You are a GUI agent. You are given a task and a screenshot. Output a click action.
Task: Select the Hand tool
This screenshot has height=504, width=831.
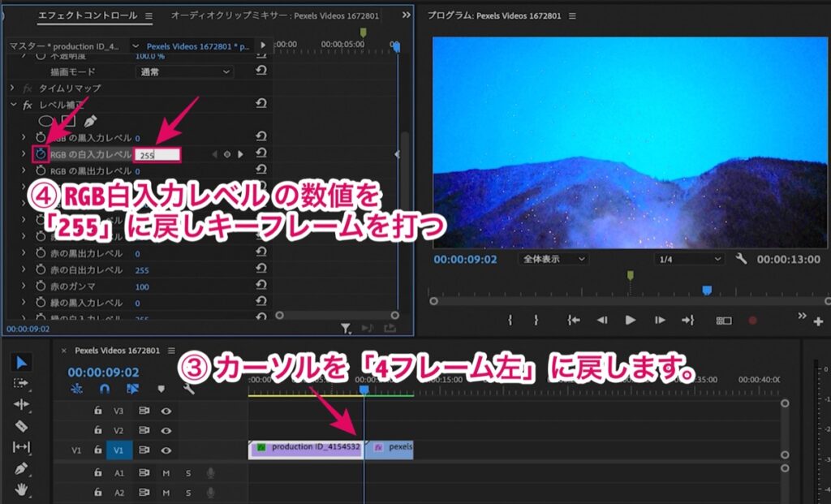21,489
